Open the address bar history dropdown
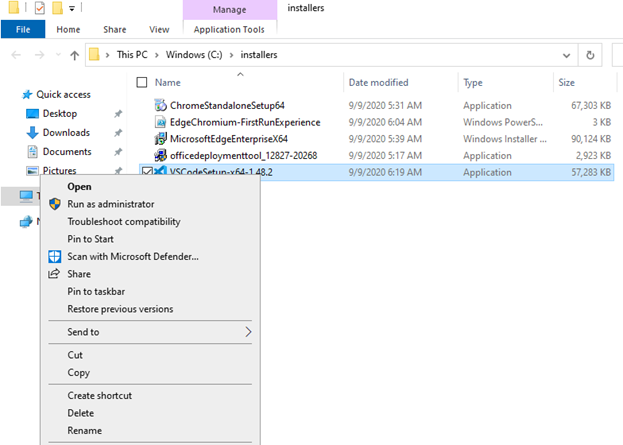The width and height of the screenshot is (623, 445). pyautogui.click(x=566, y=55)
